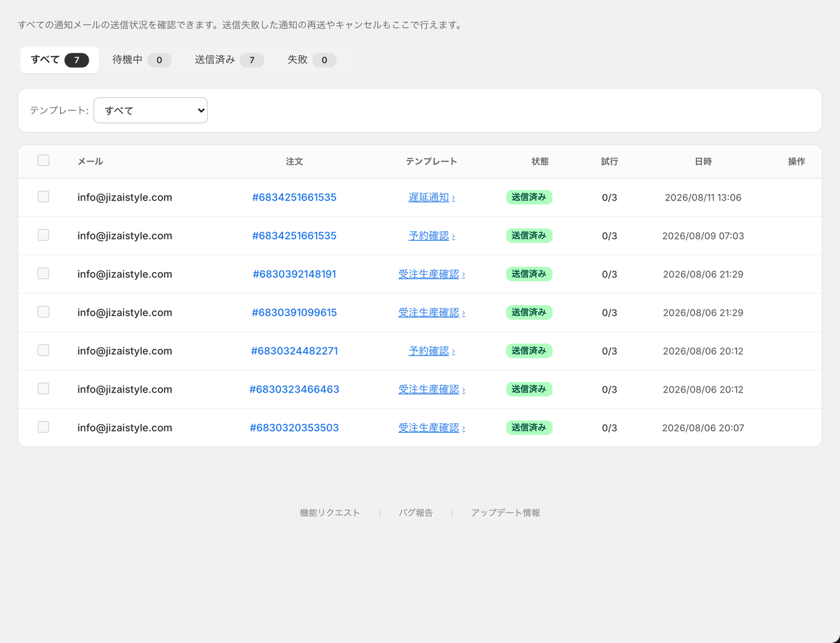840x643 pixels.
Task: Open order link #6830320353503
Action: pos(294,428)
